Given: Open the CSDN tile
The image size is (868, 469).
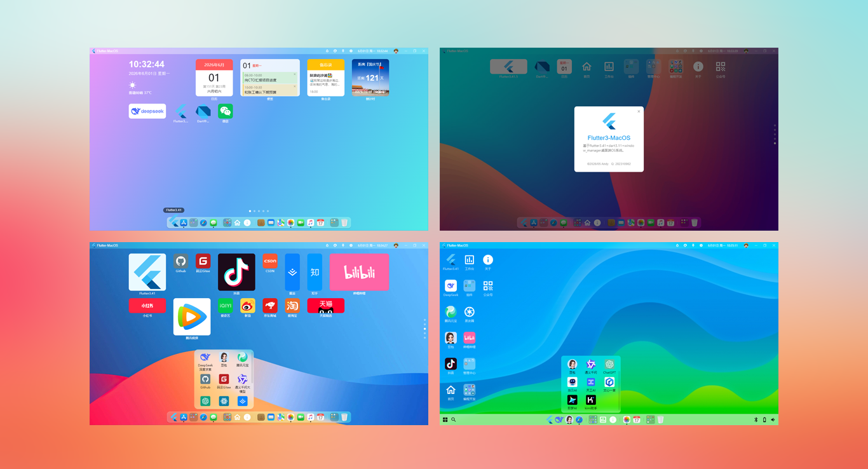Looking at the screenshot, I should 270,261.
